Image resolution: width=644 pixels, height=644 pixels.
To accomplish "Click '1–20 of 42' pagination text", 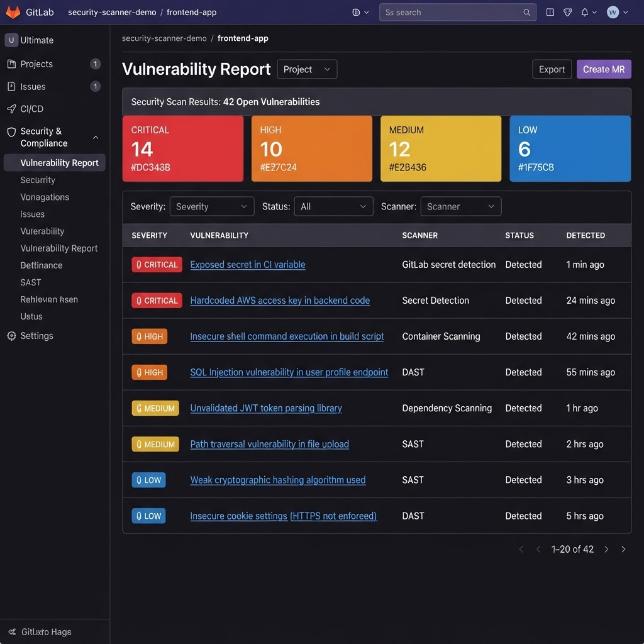I will tap(572, 549).
